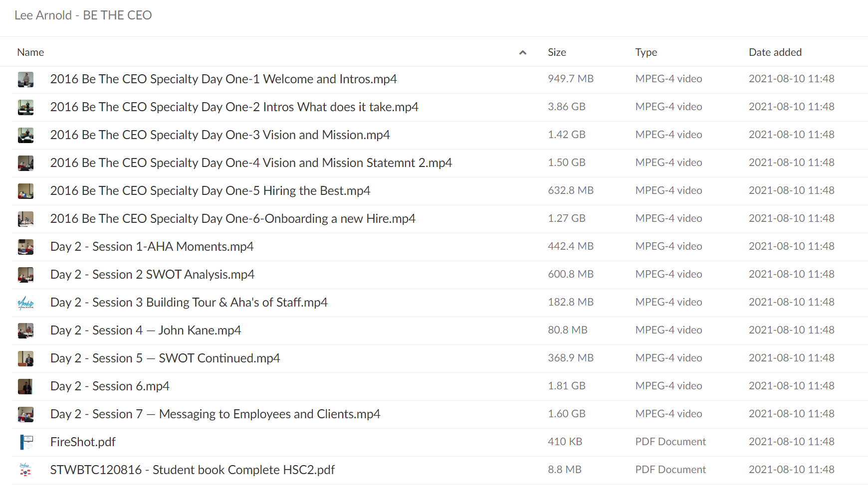
Task: Click thumbnail icon of Session 2 SWOT Analysis
Action: tap(25, 275)
